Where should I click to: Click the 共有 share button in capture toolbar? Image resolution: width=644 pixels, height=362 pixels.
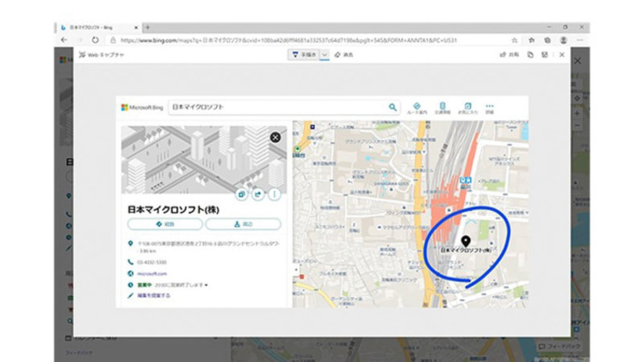pyautogui.click(x=509, y=54)
